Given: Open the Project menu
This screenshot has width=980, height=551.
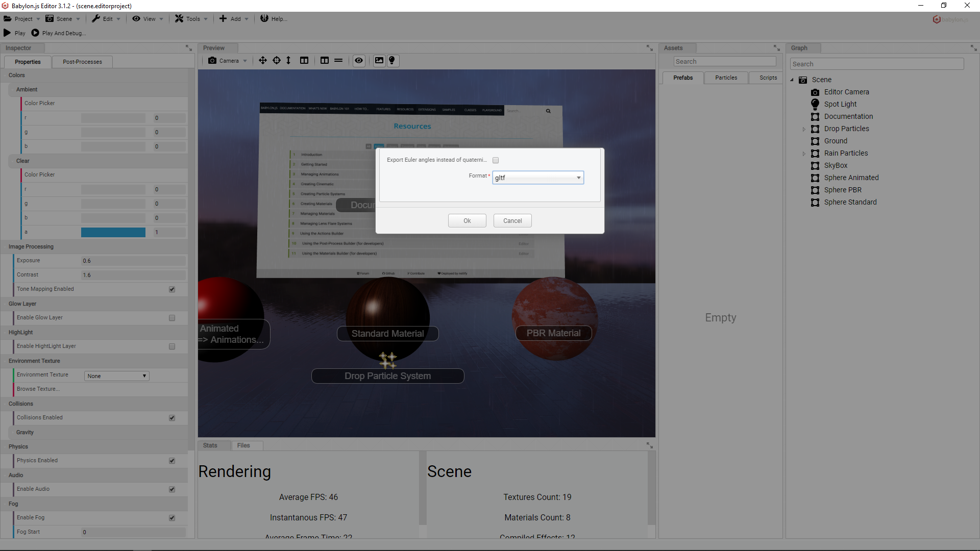Looking at the screenshot, I should tap(22, 19).
